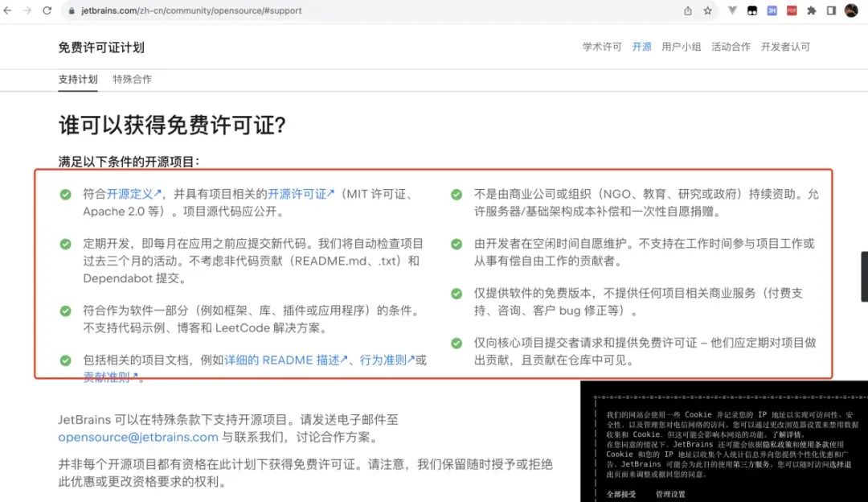The height and width of the screenshot is (502, 868).
Task: Click green check beside 不是由商业公司 item
Action: point(457,195)
